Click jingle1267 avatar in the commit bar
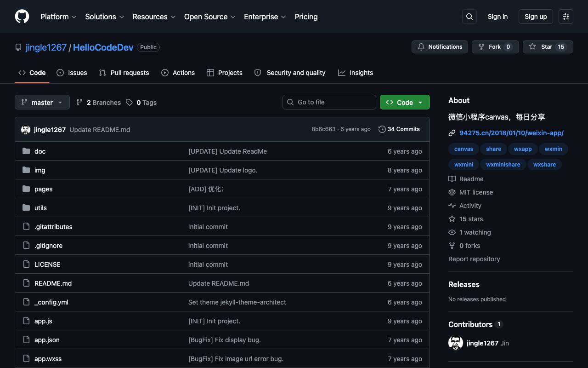588x368 pixels. point(26,130)
